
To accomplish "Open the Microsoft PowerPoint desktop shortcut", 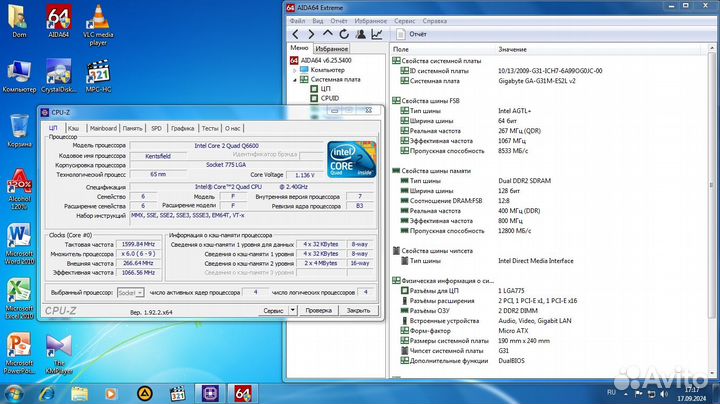I will (x=19, y=353).
